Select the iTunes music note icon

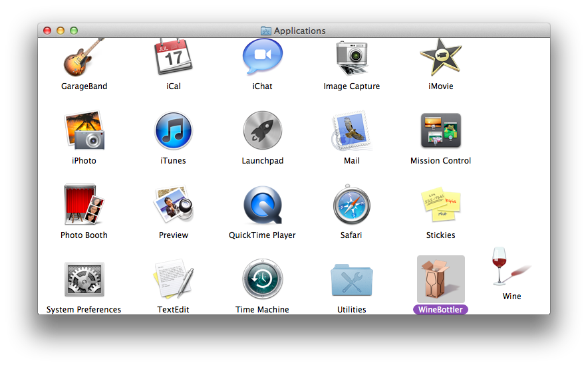pos(173,131)
